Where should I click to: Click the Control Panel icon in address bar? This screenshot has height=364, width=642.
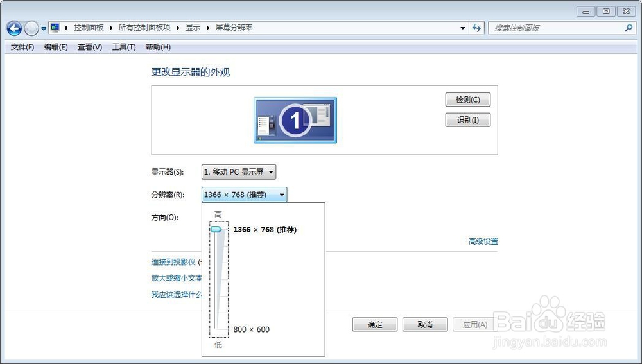(55, 28)
